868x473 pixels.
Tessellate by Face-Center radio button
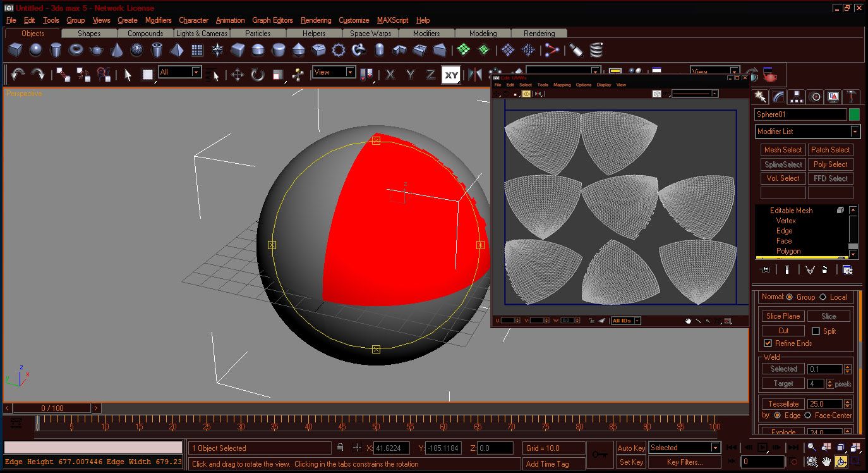pos(808,415)
